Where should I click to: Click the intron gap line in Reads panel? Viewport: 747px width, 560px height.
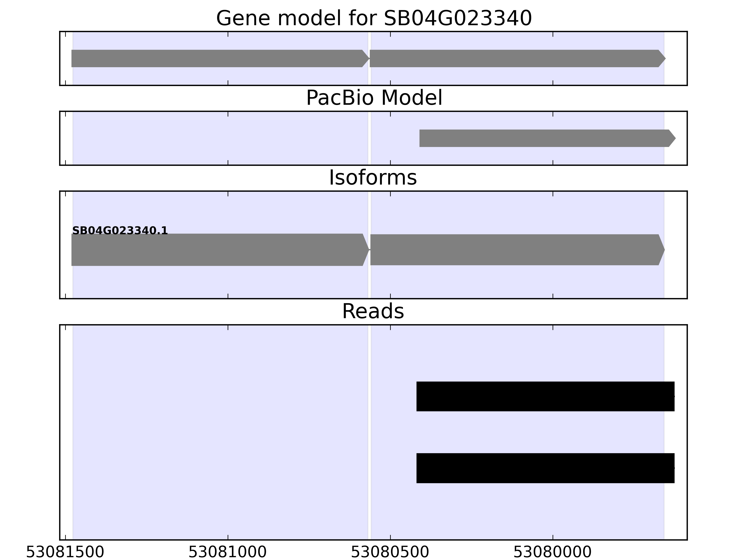(370, 432)
